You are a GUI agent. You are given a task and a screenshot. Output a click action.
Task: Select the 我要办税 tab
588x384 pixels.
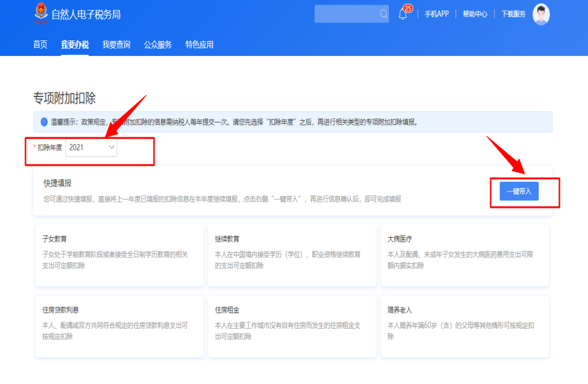(75, 45)
